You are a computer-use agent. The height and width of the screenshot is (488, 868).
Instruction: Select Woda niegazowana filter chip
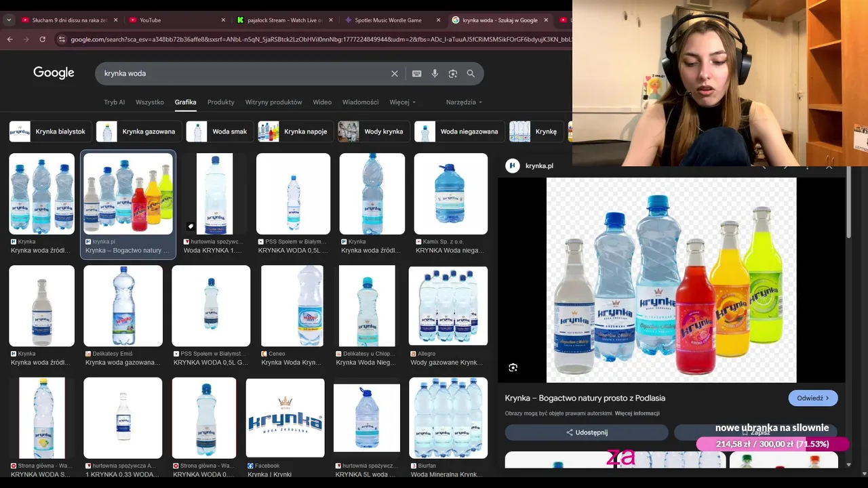click(459, 131)
